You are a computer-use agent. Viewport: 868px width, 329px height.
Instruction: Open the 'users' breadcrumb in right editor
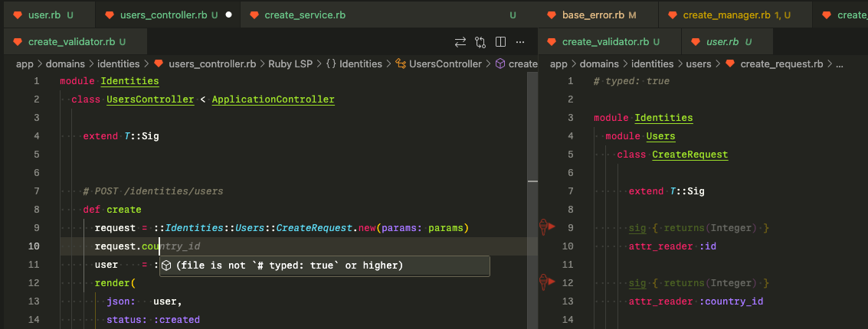(x=699, y=64)
